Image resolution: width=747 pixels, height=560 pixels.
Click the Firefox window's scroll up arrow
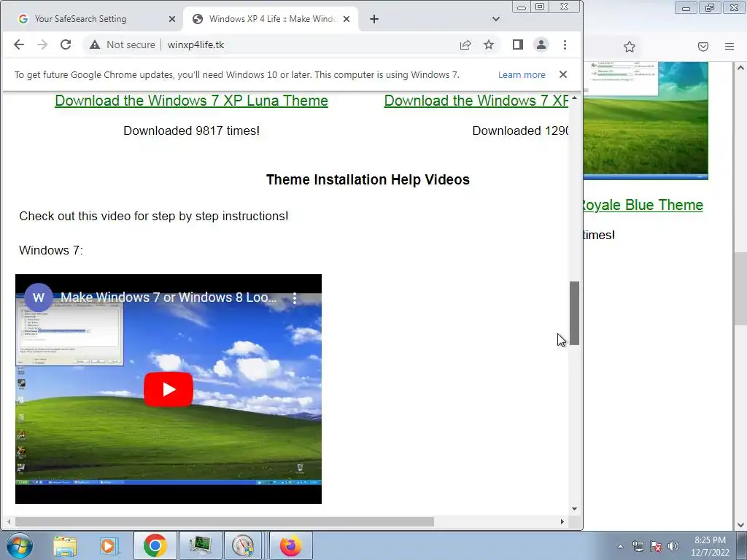[741, 68]
